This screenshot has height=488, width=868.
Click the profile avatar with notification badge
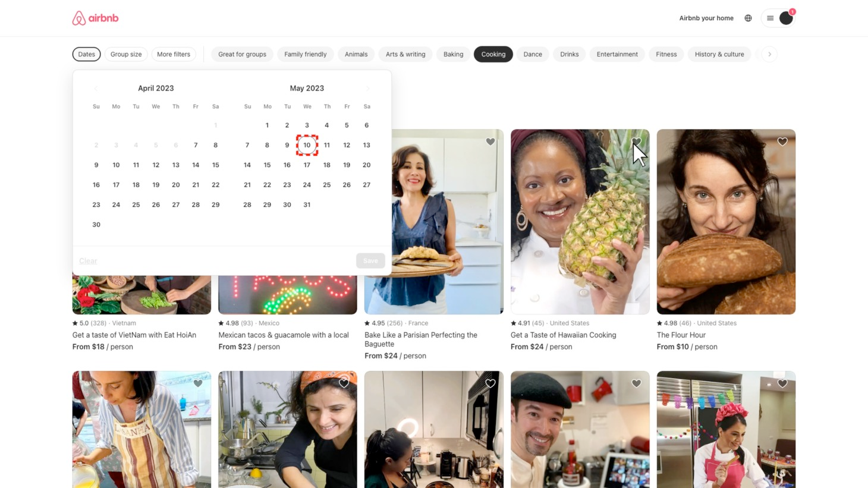pos(786,18)
